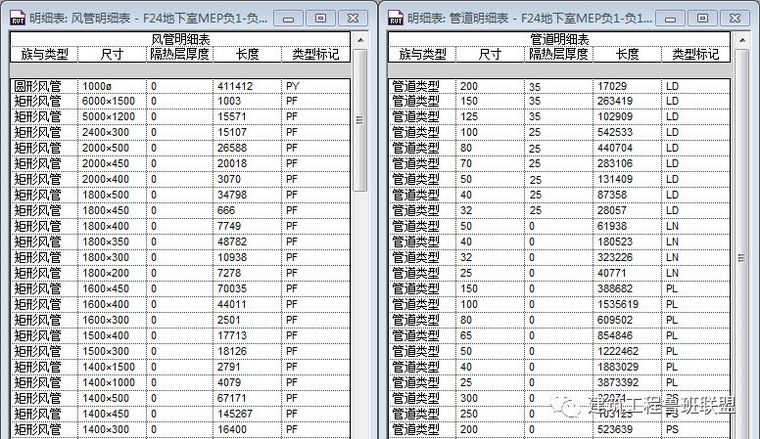This screenshot has height=439, width=760.
Task: Click the RVT icon of the duct schedule (风管明细表) window
Action: coord(17,18)
